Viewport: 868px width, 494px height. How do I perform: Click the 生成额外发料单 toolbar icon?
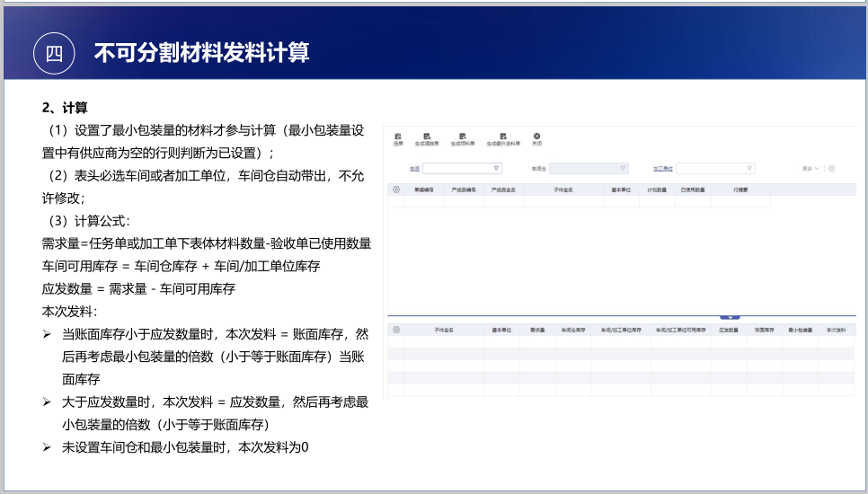pos(502,138)
